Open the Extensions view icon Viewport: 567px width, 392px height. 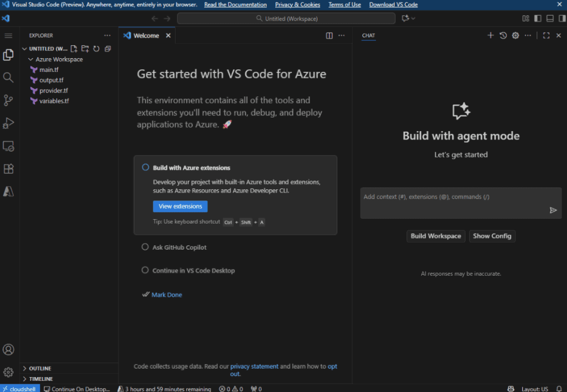[x=8, y=169]
